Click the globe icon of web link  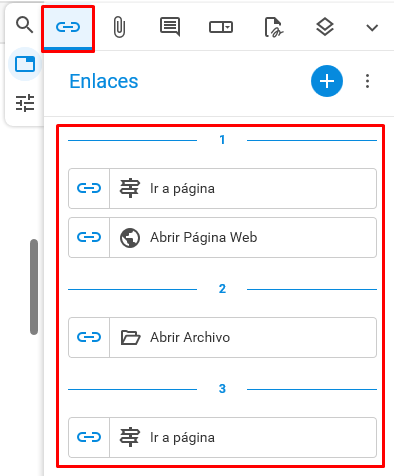click(x=130, y=238)
